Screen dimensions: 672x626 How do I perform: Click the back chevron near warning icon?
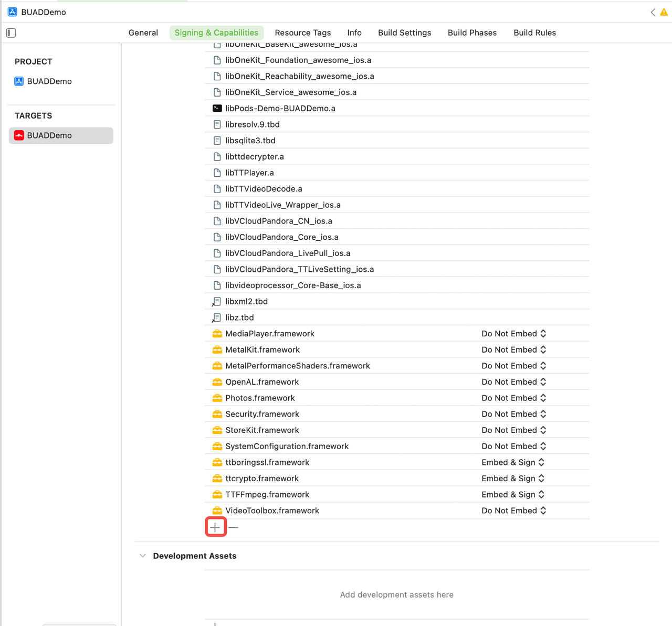point(653,12)
